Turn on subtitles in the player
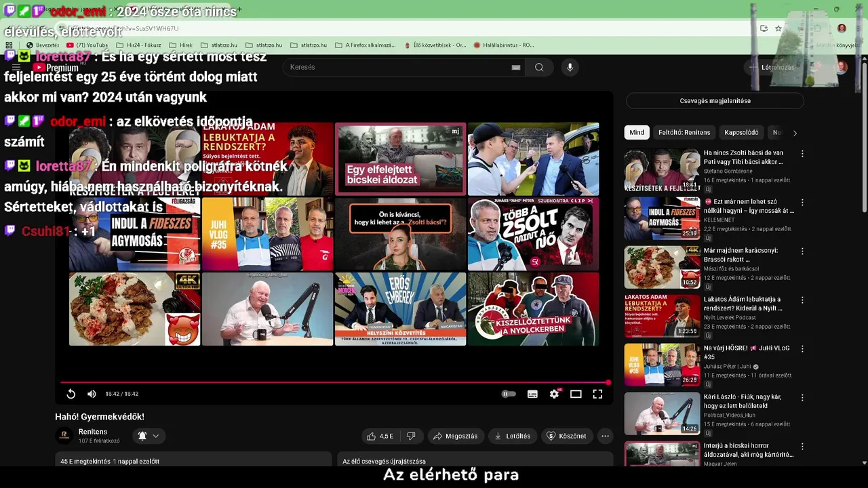868x488 pixels. click(x=532, y=394)
